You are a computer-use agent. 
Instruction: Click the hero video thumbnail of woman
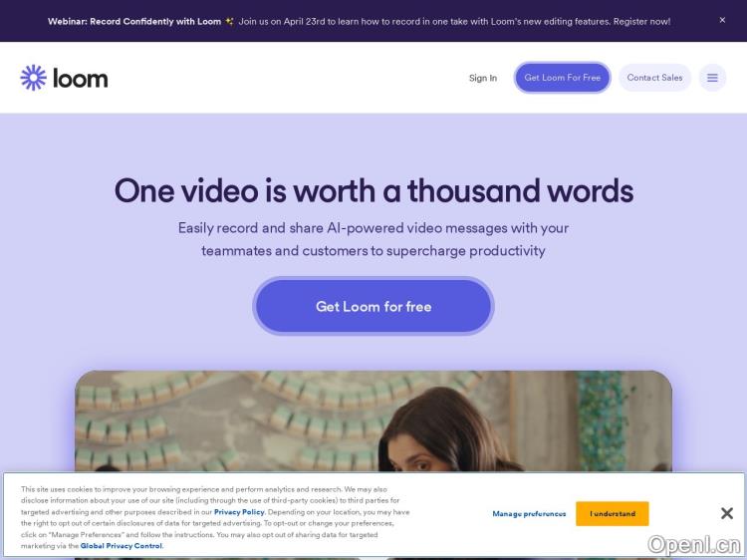point(373,421)
